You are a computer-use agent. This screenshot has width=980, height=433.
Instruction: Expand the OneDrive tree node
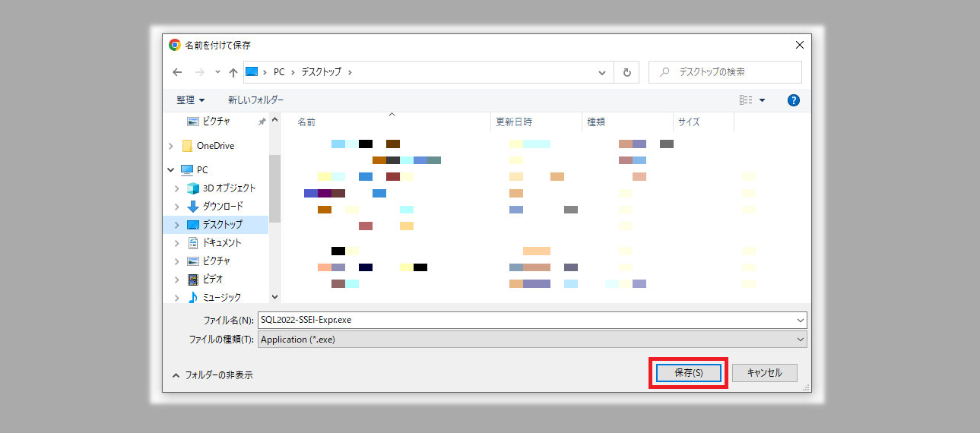[x=170, y=146]
